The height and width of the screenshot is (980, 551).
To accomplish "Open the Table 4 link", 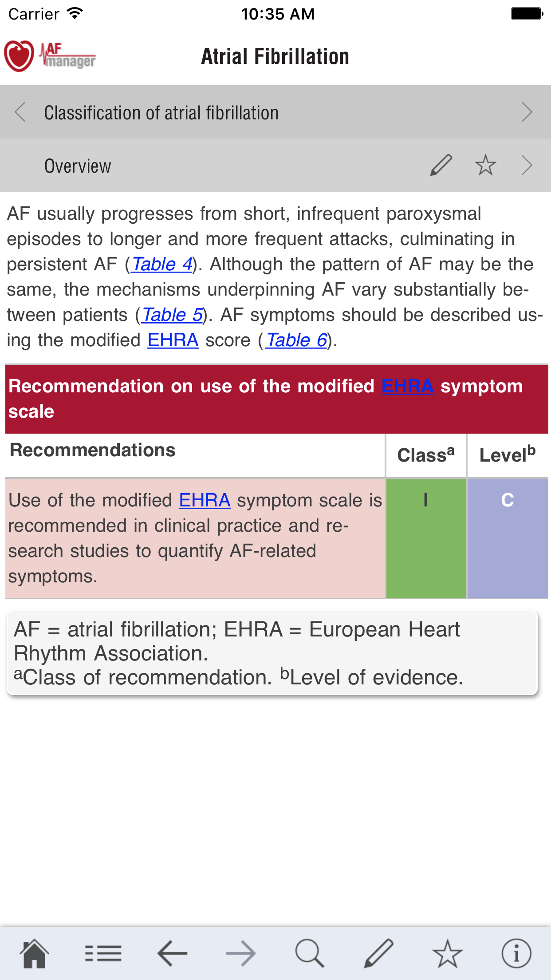I will pos(162,264).
